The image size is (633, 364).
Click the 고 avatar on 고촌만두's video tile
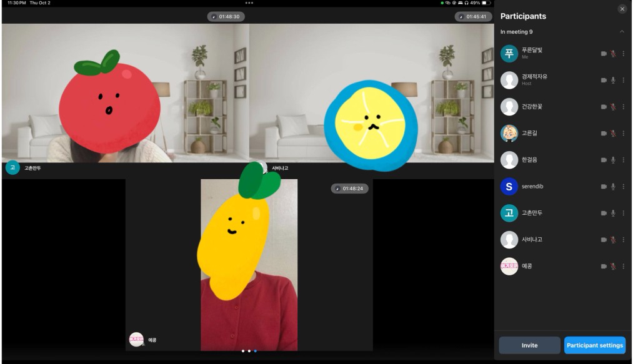pyautogui.click(x=12, y=167)
